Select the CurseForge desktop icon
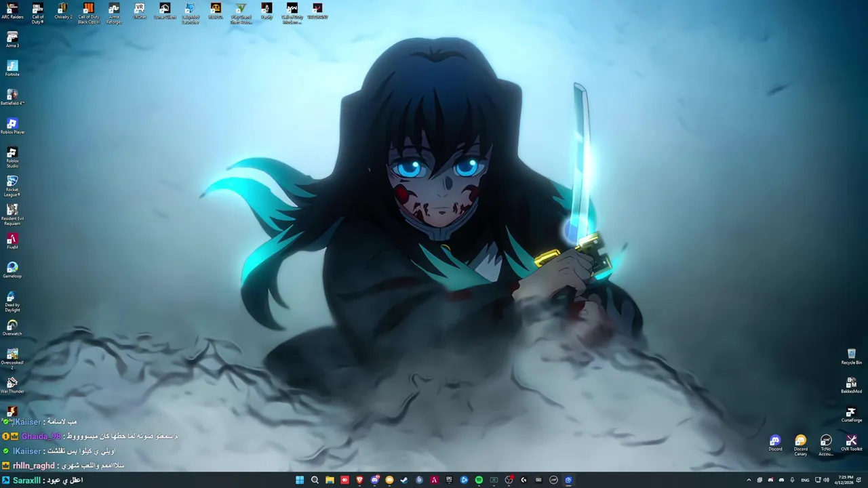 point(852,414)
